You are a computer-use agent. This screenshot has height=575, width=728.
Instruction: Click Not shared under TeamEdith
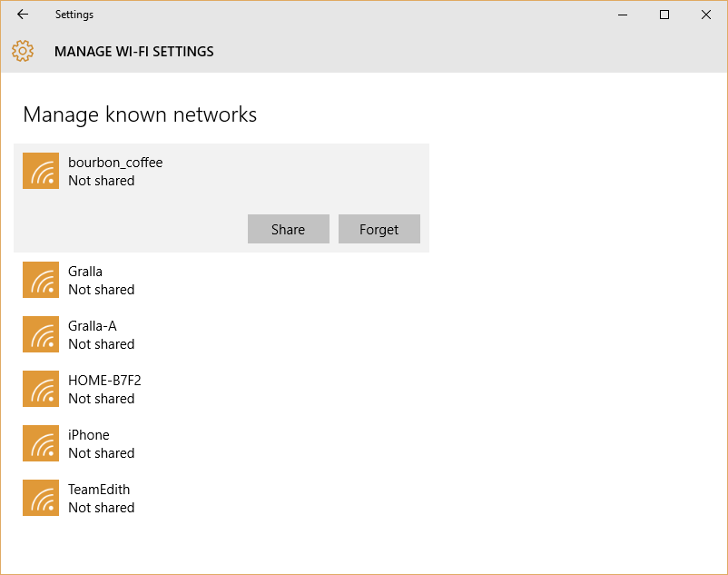point(102,508)
